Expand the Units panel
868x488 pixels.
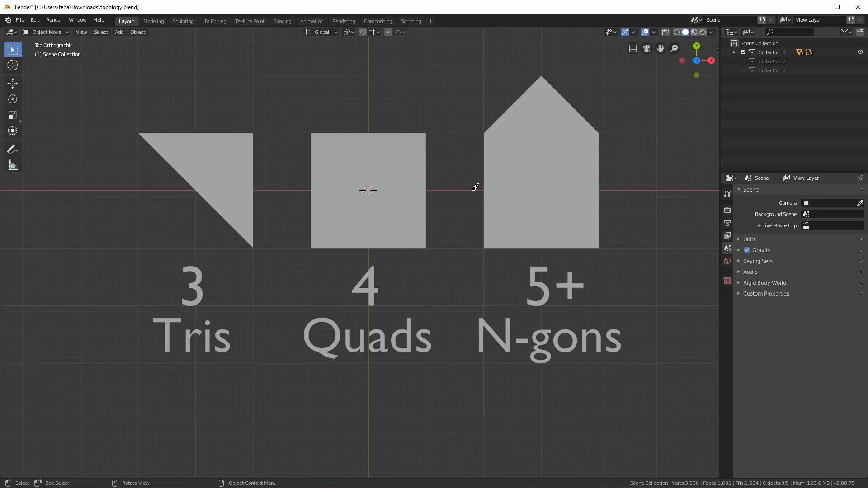pyautogui.click(x=749, y=239)
